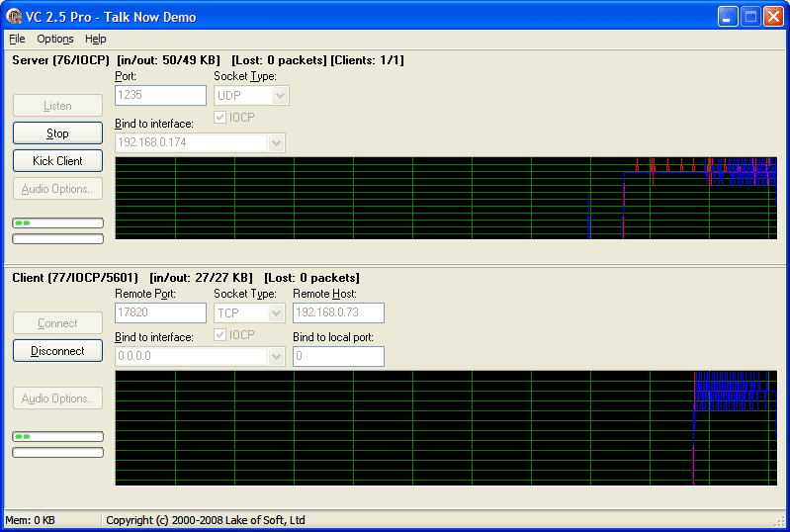The width and height of the screenshot is (790, 532).
Task: Click the client Connect button
Action: click(57, 323)
